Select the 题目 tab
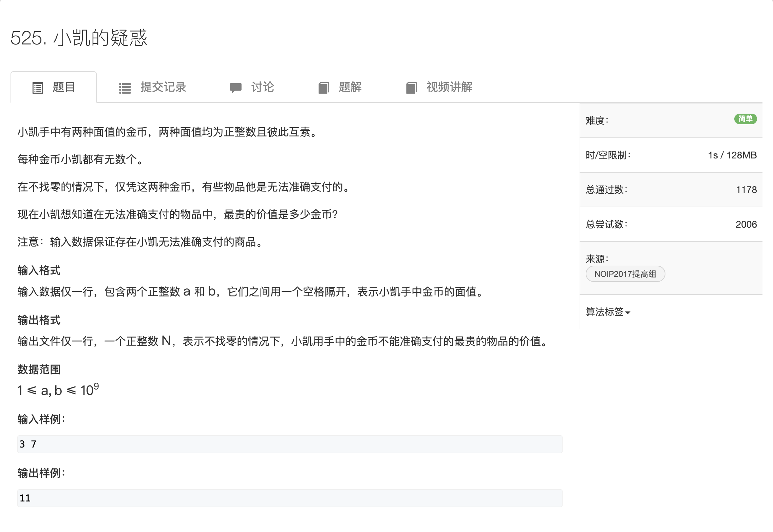This screenshot has width=773, height=532. 63,87
